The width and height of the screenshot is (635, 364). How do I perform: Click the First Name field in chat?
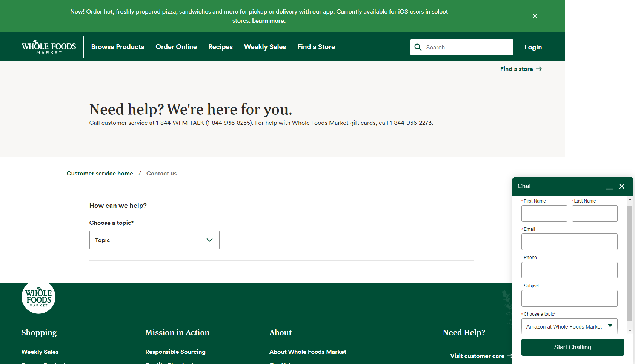544,213
